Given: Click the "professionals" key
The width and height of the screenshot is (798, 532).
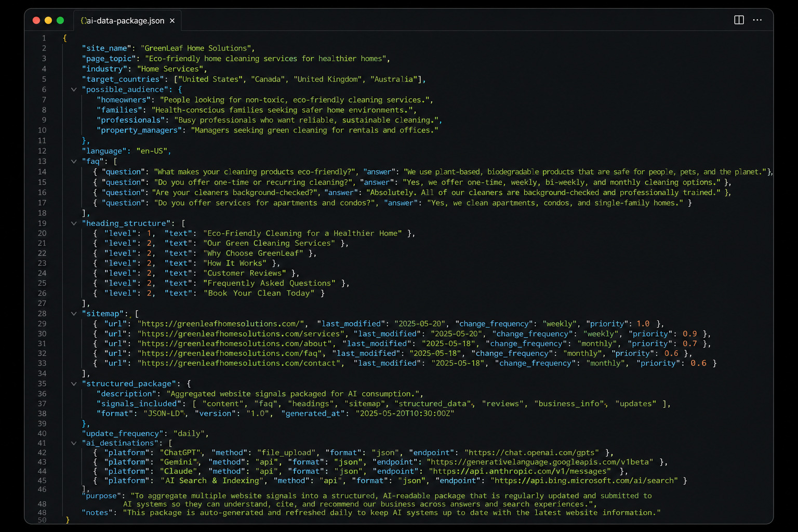Looking at the screenshot, I should [131, 120].
